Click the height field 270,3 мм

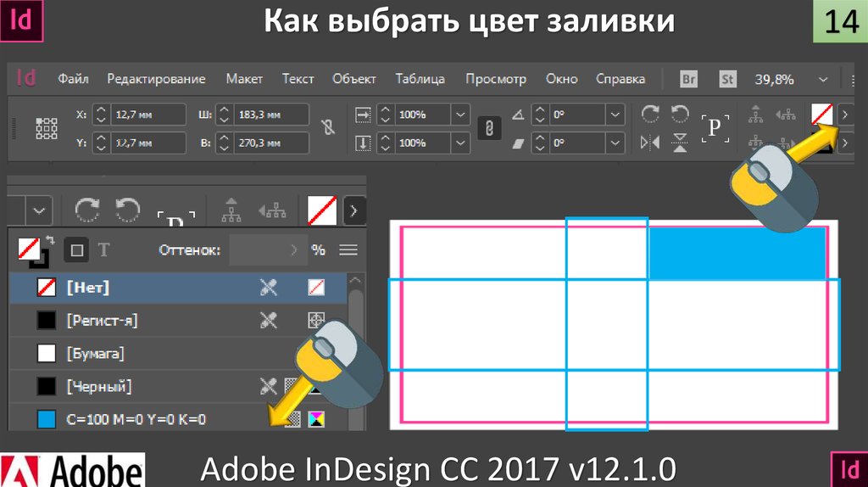270,143
